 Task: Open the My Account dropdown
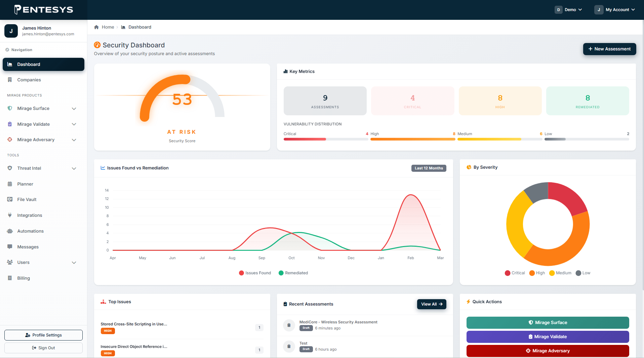click(x=615, y=10)
